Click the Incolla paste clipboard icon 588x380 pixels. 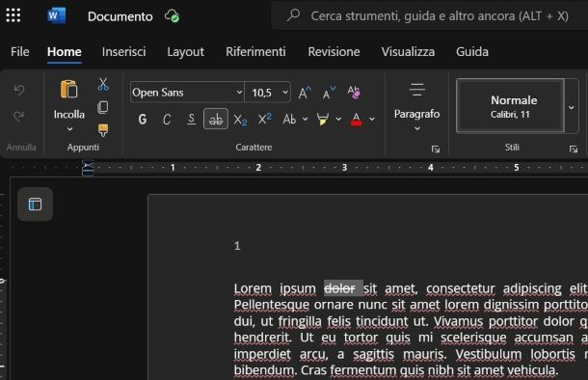[69, 89]
